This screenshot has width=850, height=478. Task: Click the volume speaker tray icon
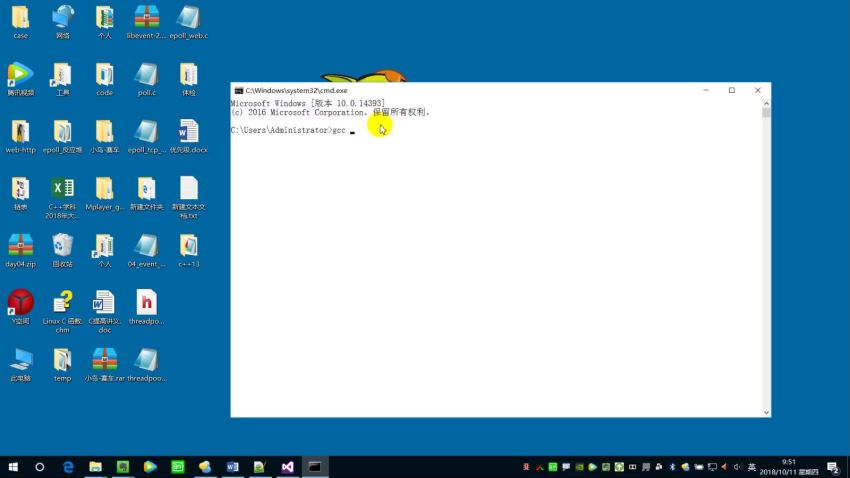pos(737,467)
